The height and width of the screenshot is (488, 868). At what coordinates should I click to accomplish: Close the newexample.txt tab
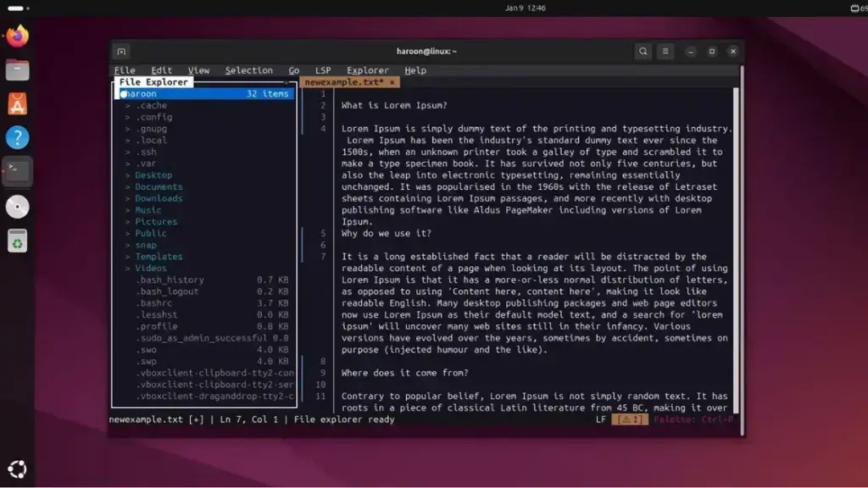[392, 82]
